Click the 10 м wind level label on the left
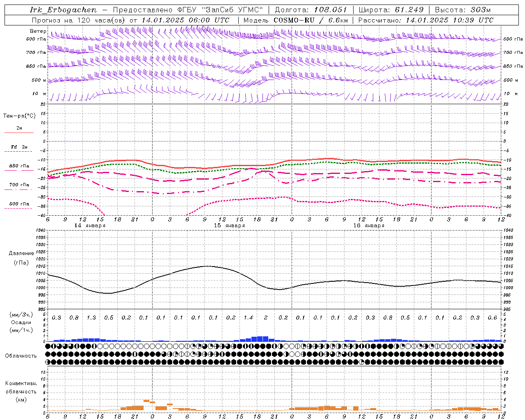This screenshot has width=525, height=420. tap(39, 94)
